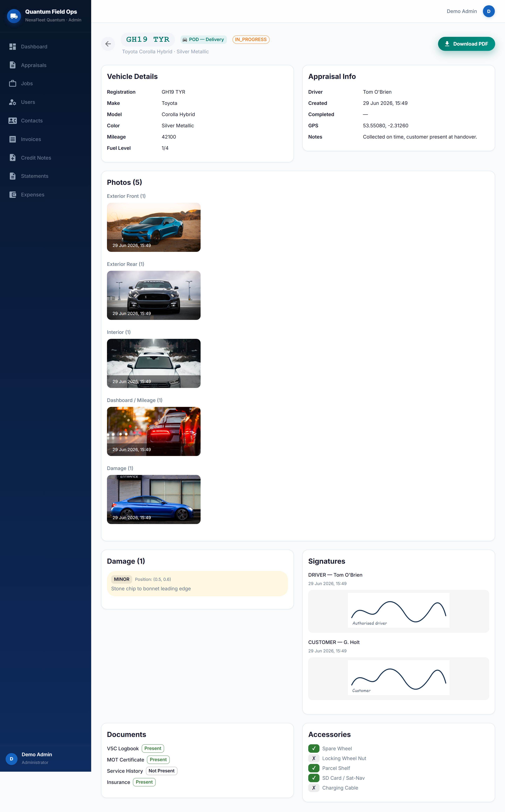Click the MINOR severity tag
Screen dimensions: 505x812
[x=122, y=579]
